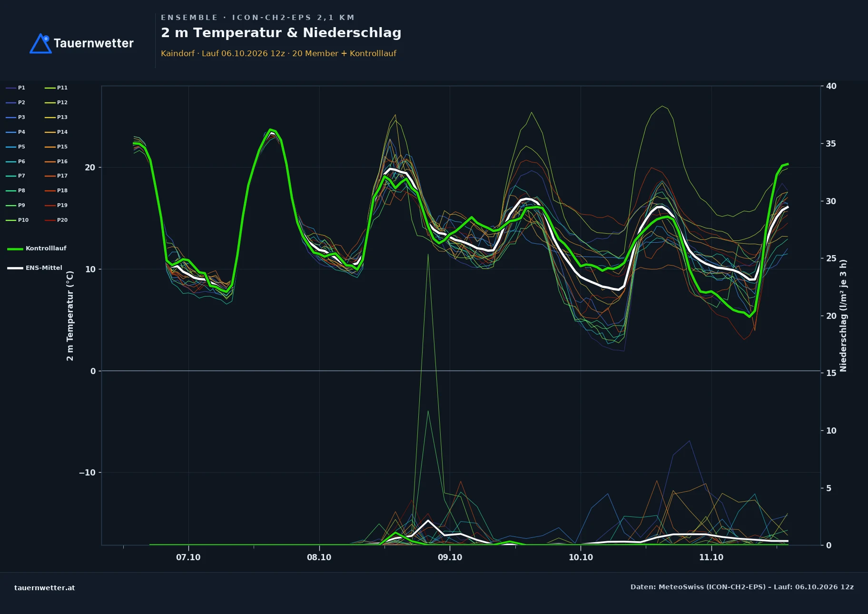Click legend entry P6
This screenshot has width=868, height=614.
pyautogui.click(x=16, y=162)
